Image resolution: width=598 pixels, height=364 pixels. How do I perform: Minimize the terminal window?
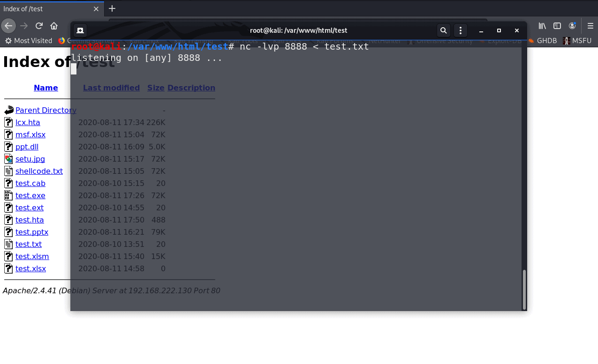[x=481, y=30]
